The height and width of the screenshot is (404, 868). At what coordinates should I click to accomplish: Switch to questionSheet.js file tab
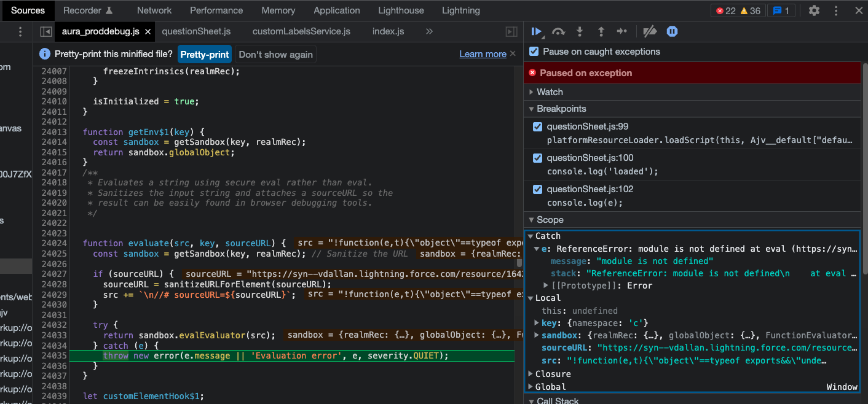tap(196, 31)
